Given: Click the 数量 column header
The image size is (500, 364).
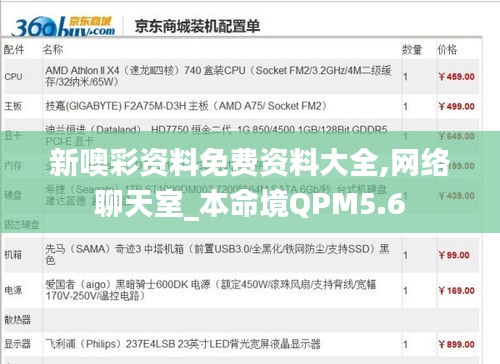Looking at the screenshot, I should [x=412, y=50].
